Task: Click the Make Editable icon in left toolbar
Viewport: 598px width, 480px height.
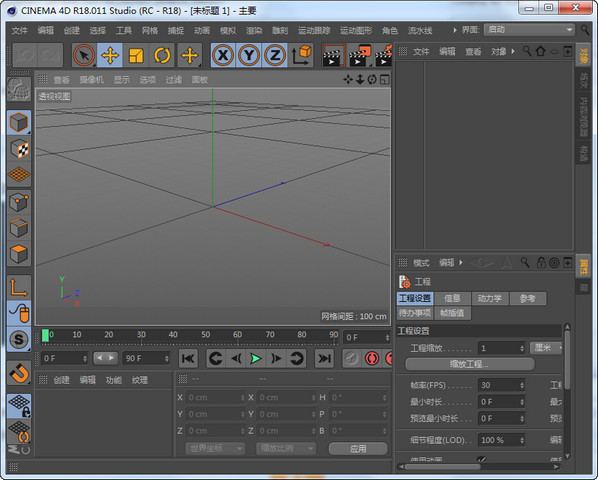Action: click(x=19, y=89)
